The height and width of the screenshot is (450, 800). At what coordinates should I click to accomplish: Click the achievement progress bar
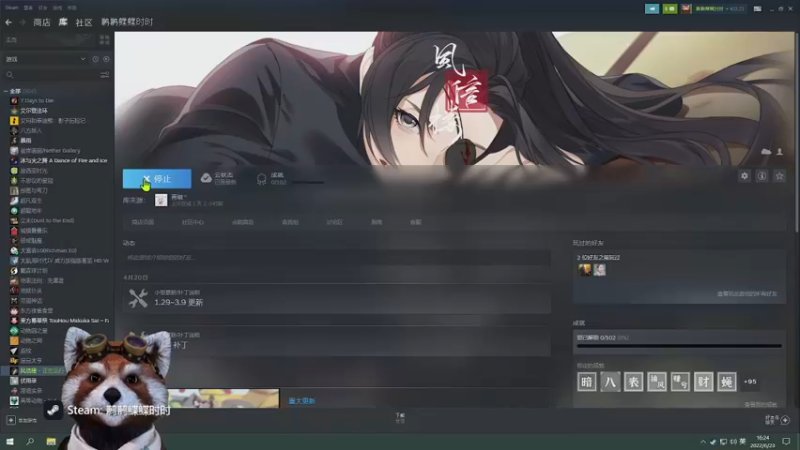click(x=679, y=346)
